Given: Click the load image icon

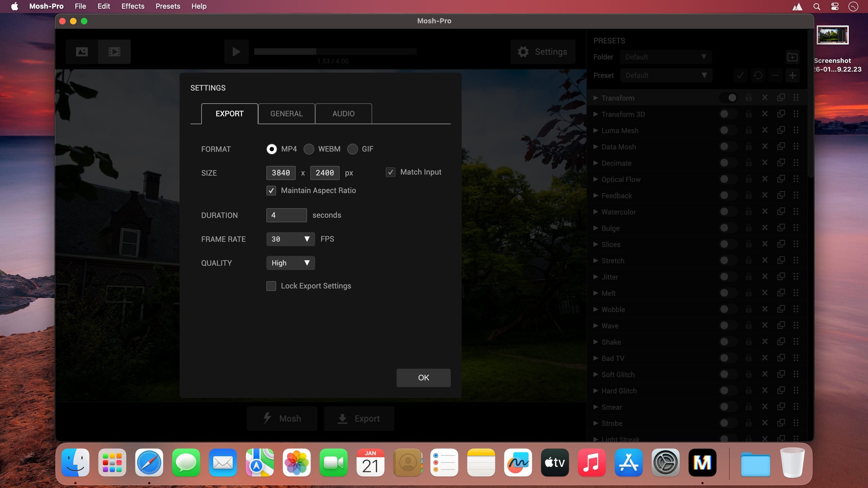Looking at the screenshot, I should coord(82,52).
